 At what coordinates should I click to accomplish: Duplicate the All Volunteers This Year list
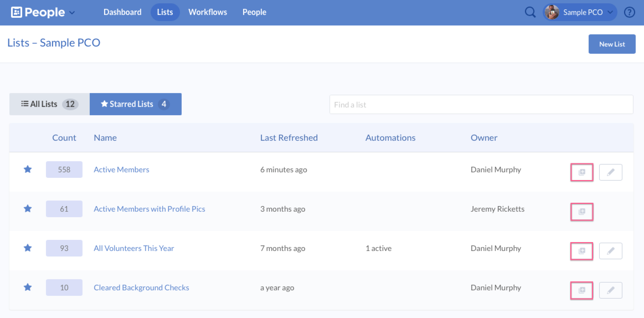pyautogui.click(x=582, y=251)
